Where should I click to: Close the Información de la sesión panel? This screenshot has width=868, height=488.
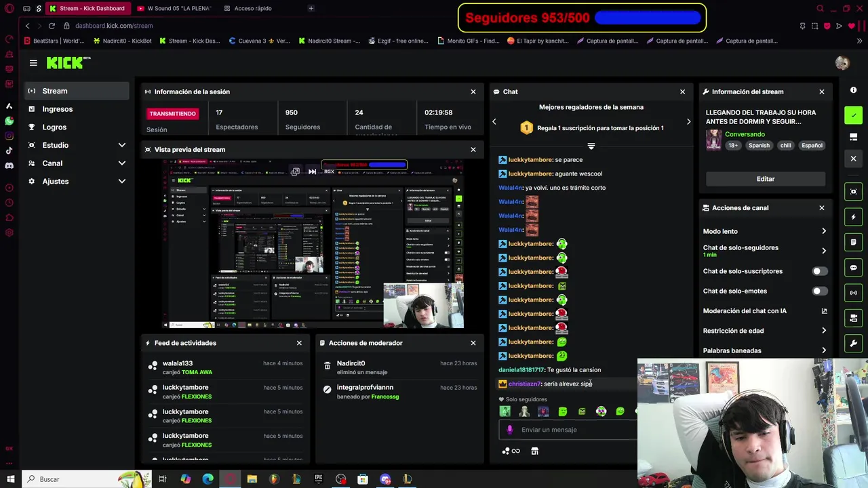tap(473, 91)
